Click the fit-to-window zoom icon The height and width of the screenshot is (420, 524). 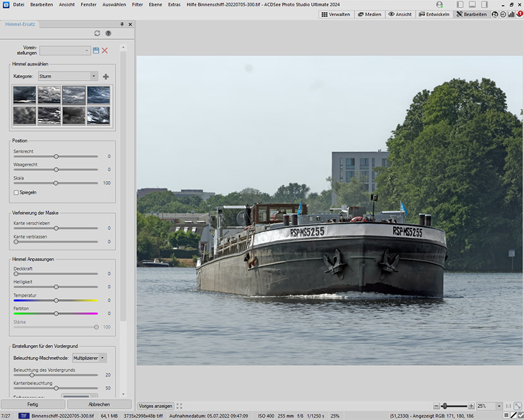pyautogui.click(x=518, y=406)
